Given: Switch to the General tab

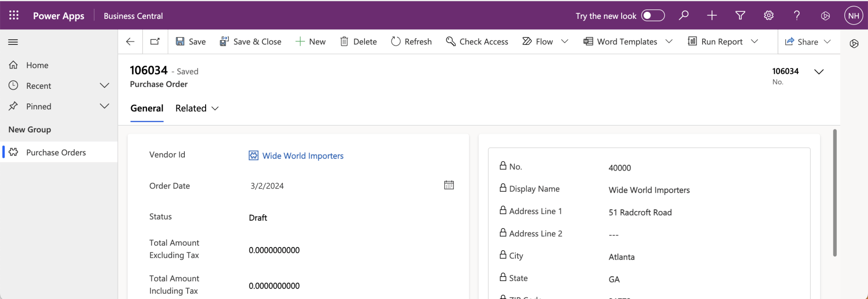Looking at the screenshot, I should [x=147, y=108].
